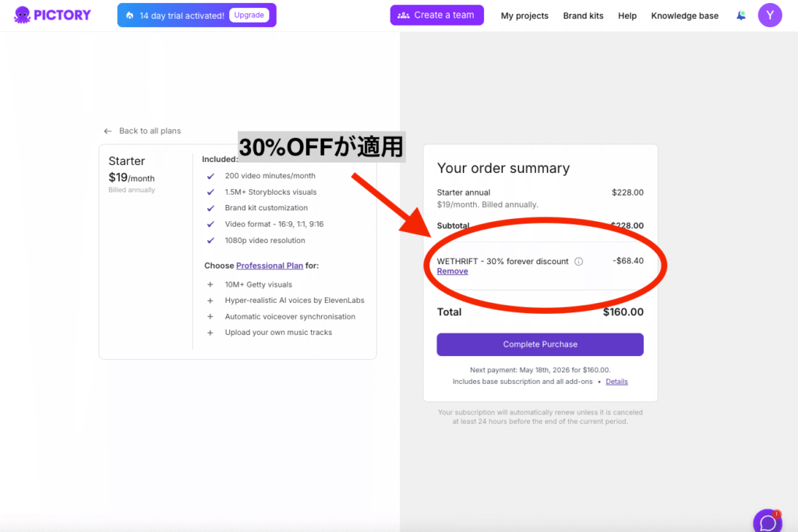The width and height of the screenshot is (798, 532).
Task: Click the flame icon in trial banner
Action: click(130, 16)
